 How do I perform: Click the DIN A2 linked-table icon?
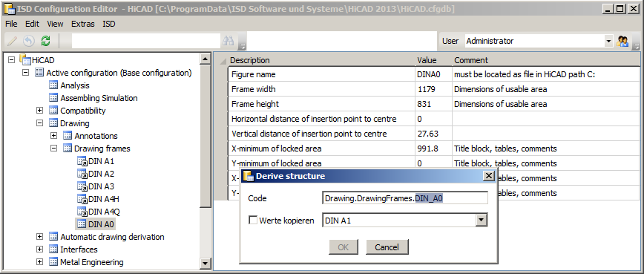point(82,174)
